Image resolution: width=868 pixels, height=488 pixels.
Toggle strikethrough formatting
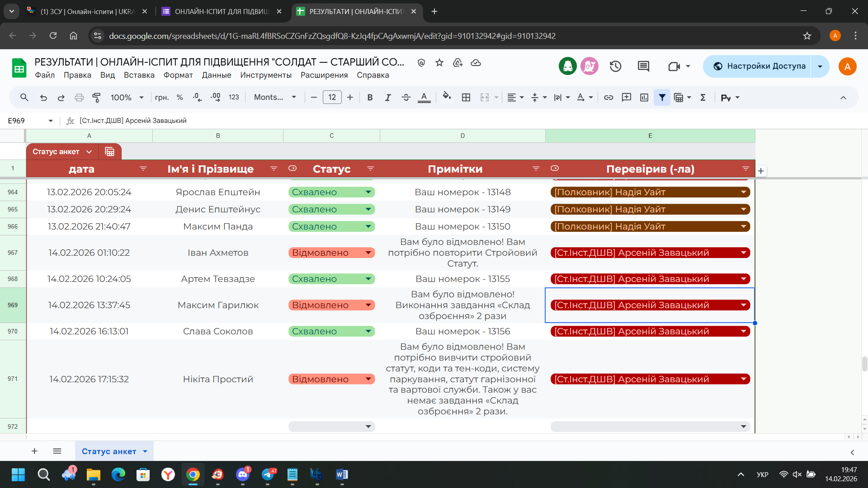coord(406,97)
